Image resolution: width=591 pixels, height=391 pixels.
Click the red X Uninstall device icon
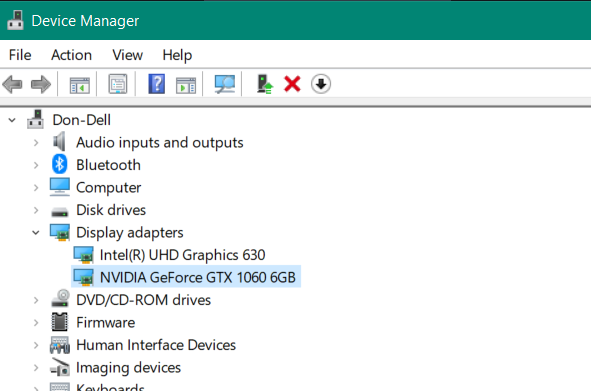(292, 84)
